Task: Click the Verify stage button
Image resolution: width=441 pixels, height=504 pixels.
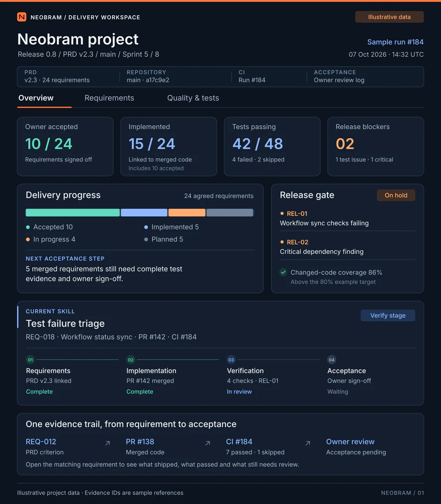Action: tap(388, 315)
